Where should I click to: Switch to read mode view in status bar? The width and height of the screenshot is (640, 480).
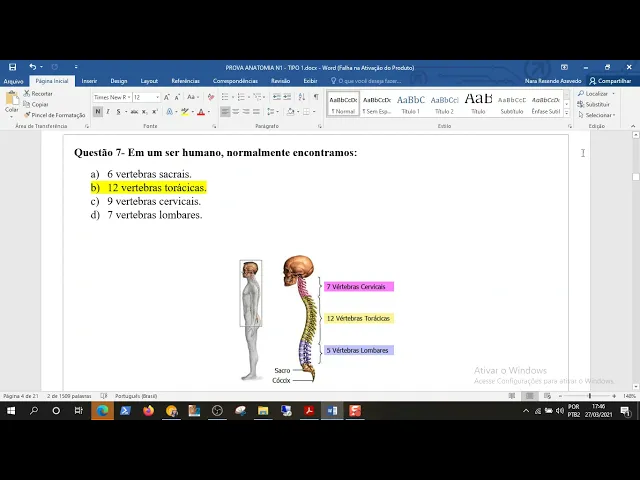tap(512, 396)
